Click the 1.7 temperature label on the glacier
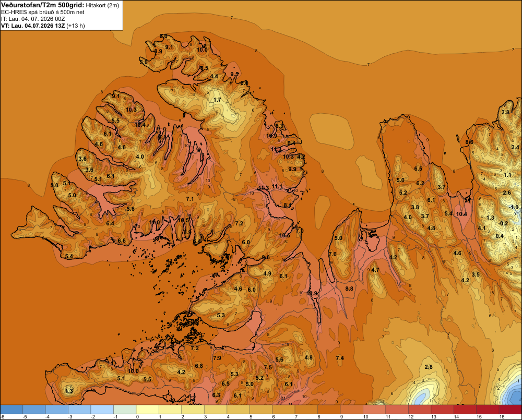This screenshot has width=522, height=420. click(217, 100)
